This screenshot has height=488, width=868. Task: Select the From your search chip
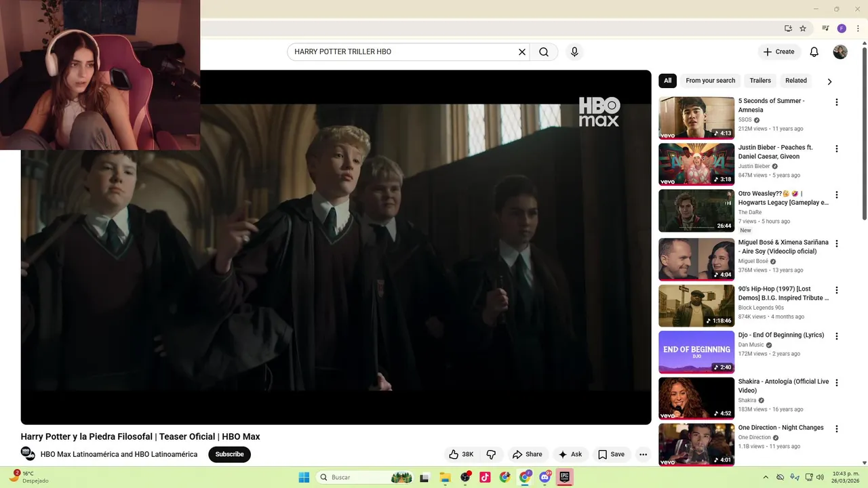[710, 81]
